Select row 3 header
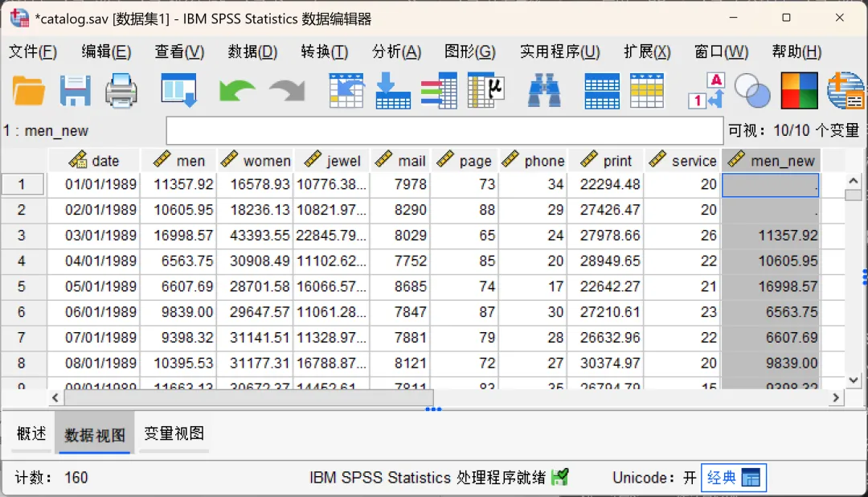 tap(22, 236)
